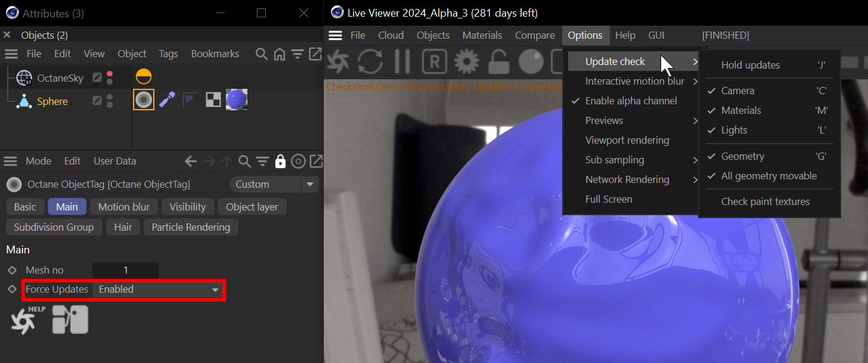This screenshot has height=363, width=868.
Task: Toggle OctaneSky layer edit checkbox icon
Action: [x=97, y=77]
